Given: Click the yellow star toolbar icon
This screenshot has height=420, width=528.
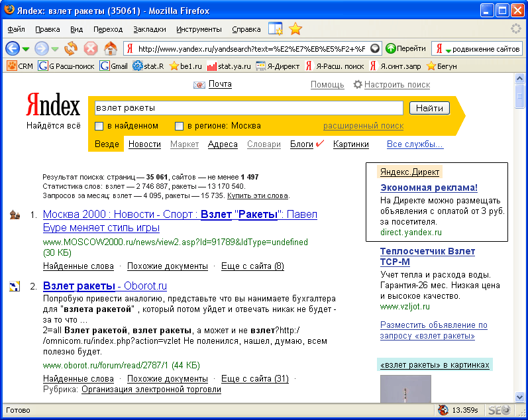Looking at the screenshot, I should point(295,29).
